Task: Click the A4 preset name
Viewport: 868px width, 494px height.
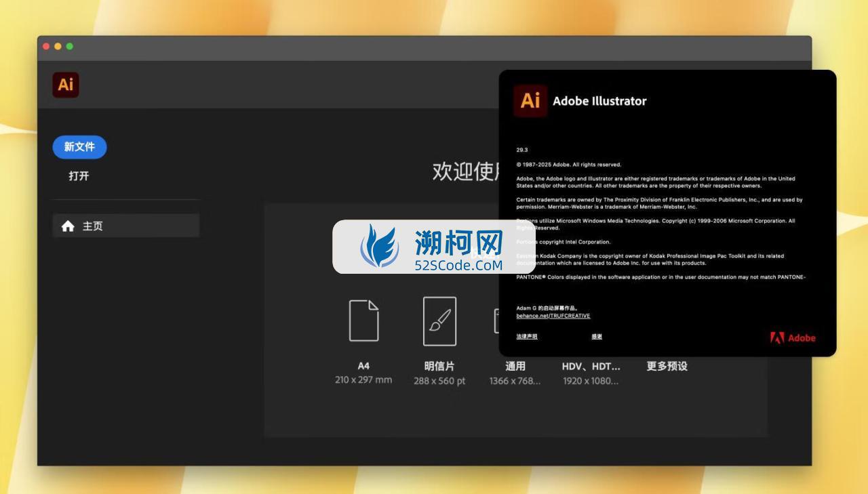Action: tap(363, 365)
